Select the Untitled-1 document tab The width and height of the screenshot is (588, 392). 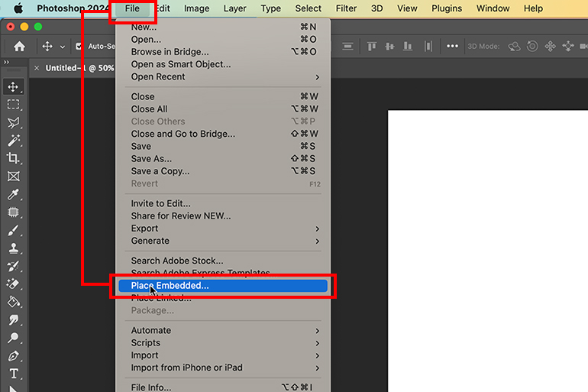(x=79, y=68)
